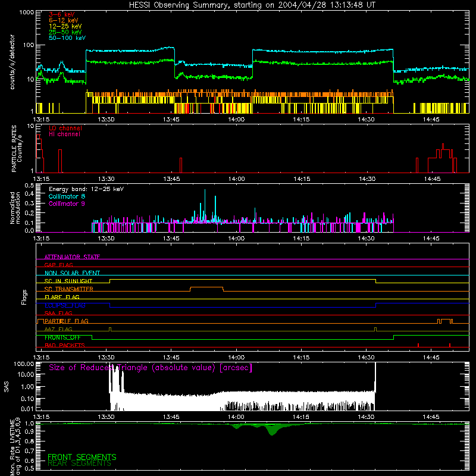Click the REAR SEGMENTS legend entry
This screenshot has height=476, width=476.
click(80, 464)
